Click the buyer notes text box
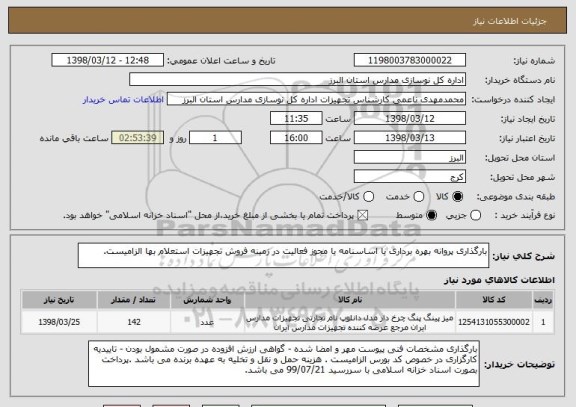The image size is (576, 407). click(284, 364)
